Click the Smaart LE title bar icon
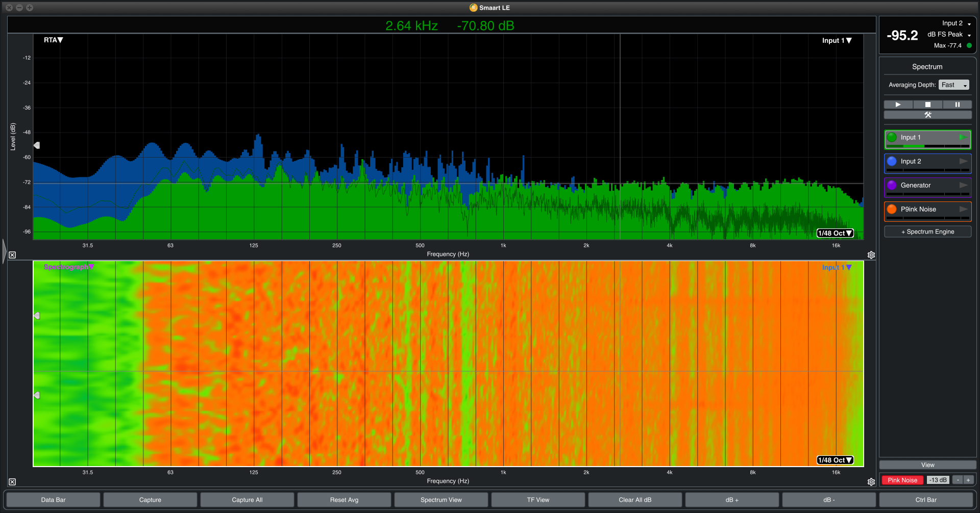Screen dimensions: 980x513 (x=473, y=8)
